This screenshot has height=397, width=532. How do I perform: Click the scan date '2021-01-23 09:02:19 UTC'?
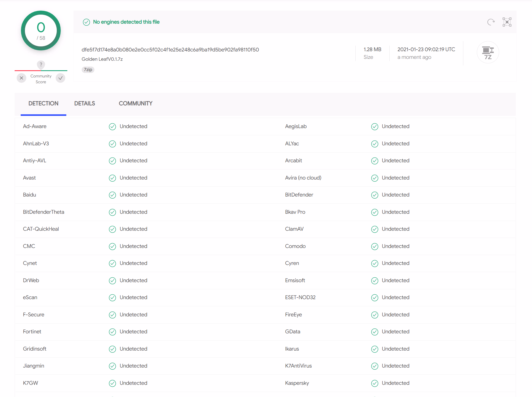pos(426,49)
